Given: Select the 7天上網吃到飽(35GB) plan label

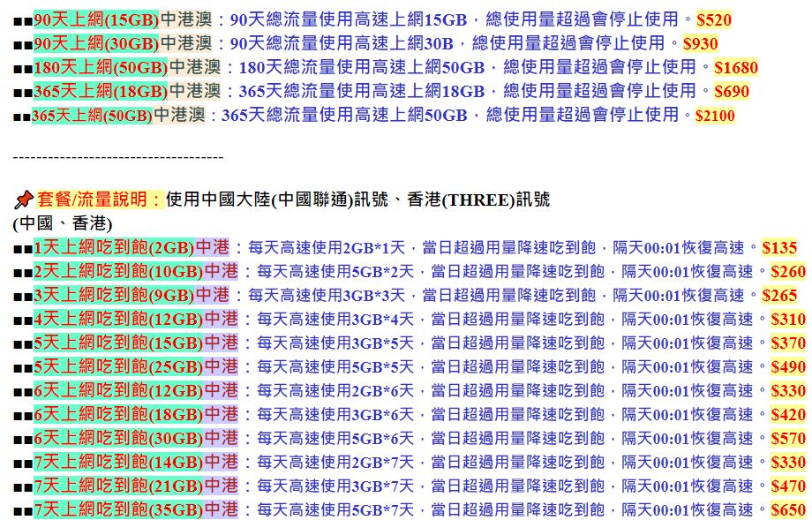Looking at the screenshot, I should tap(118, 509).
